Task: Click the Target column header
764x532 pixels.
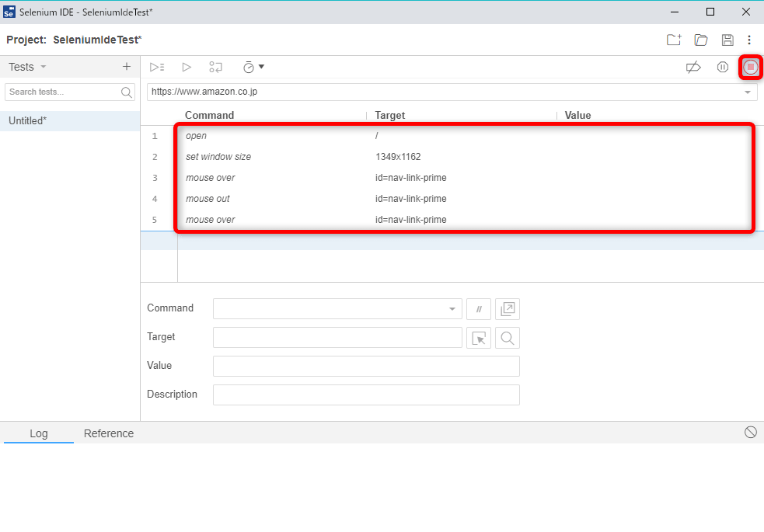Action: point(390,116)
